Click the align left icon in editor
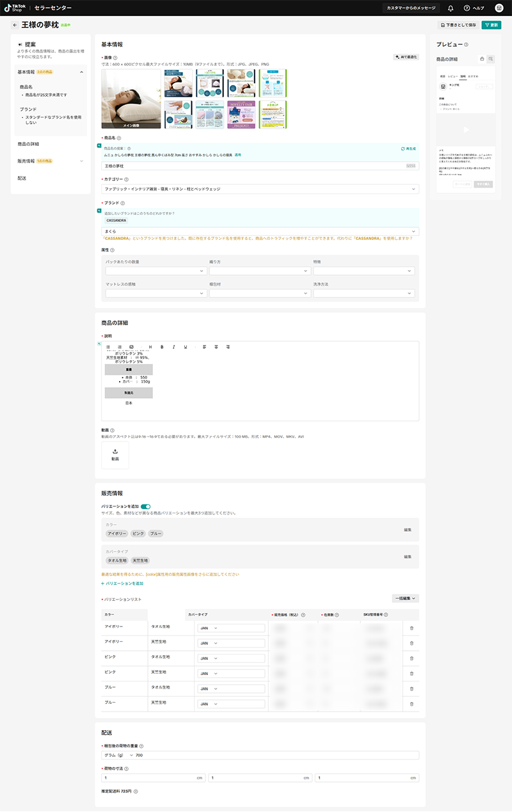 pos(205,347)
